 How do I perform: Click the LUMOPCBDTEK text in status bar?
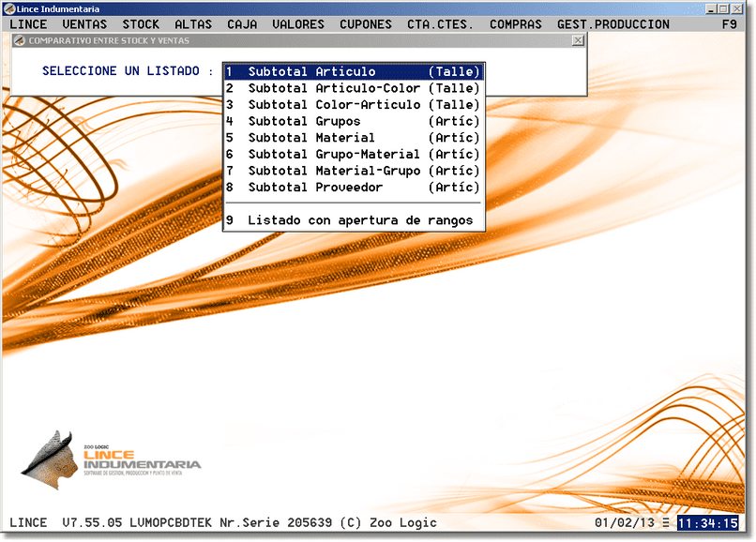pyautogui.click(x=170, y=522)
